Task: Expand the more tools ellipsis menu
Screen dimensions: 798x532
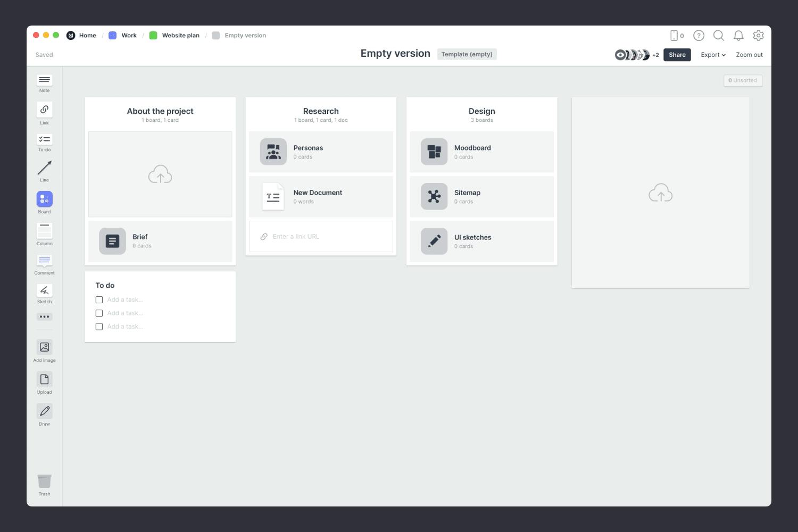Action: click(44, 317)
